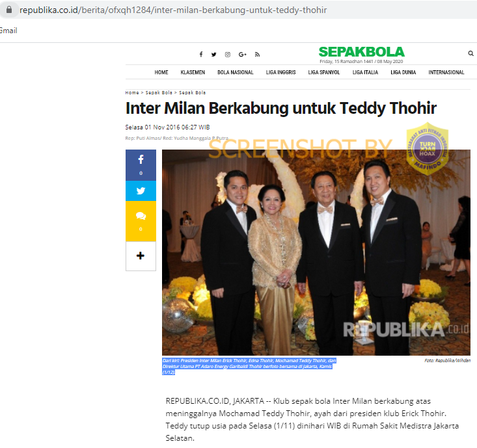Viewport: 477px width, 448px height.
Task: Share article via Twitter side button
Action: pyautogui.click(x=141, y=191)
